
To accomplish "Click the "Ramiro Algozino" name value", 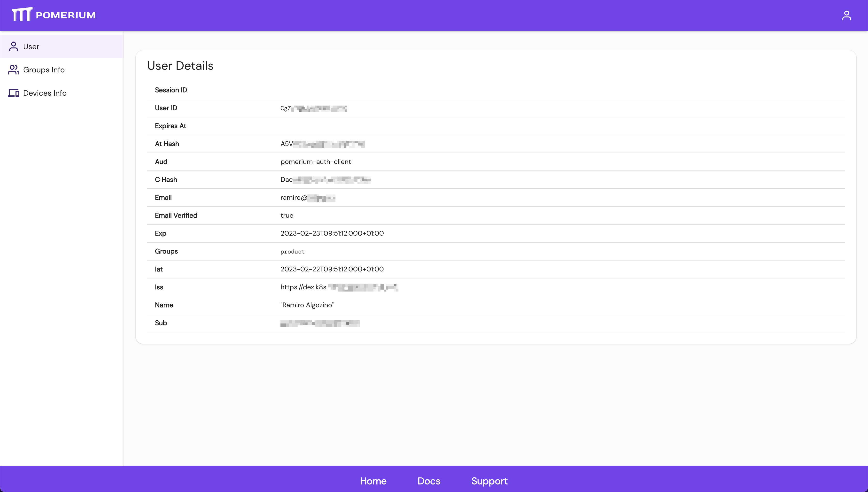I will point(307,305).
